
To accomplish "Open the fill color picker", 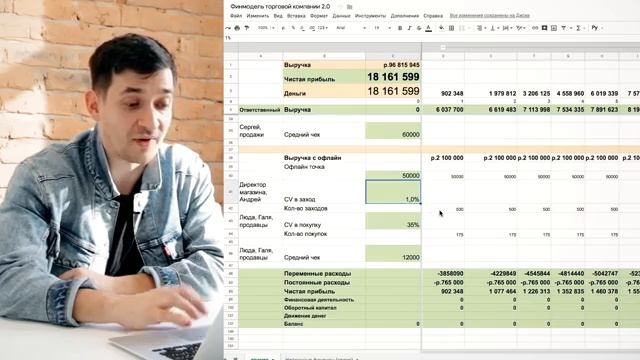I will point(442,28).
